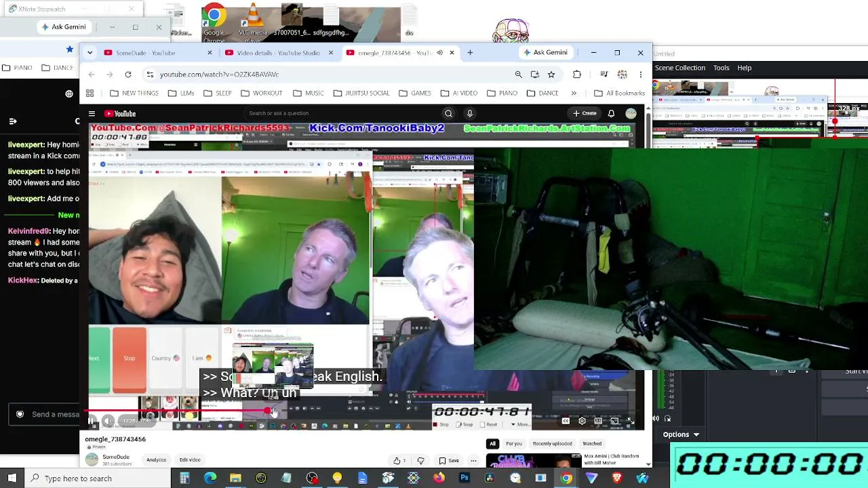Screen dimensions: 868x488
Task: Focus the YouTube search box
Action: pyautogui.click(x=342, y=114)
